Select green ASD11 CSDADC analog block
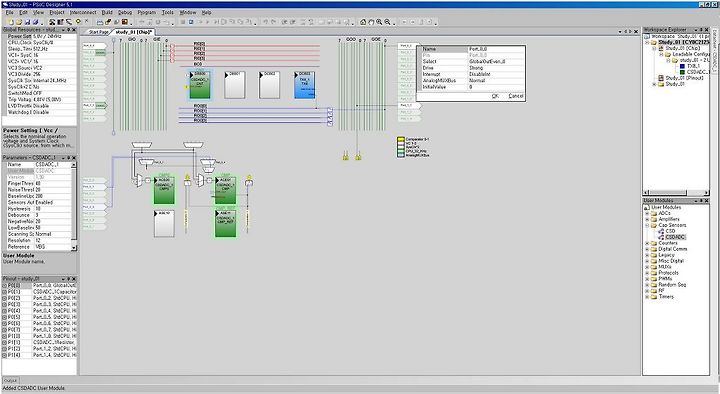Screen dimensions: 720x394 click(225, 224)
